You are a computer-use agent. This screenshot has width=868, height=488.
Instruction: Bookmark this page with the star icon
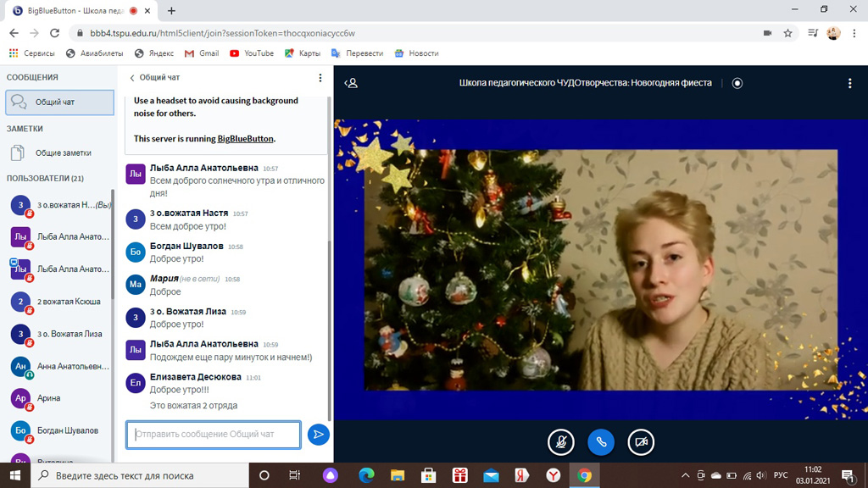pos(787,33)
